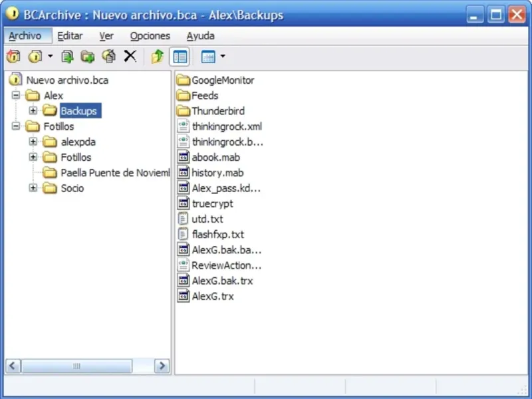Collapse the Alex tree node

15,95
